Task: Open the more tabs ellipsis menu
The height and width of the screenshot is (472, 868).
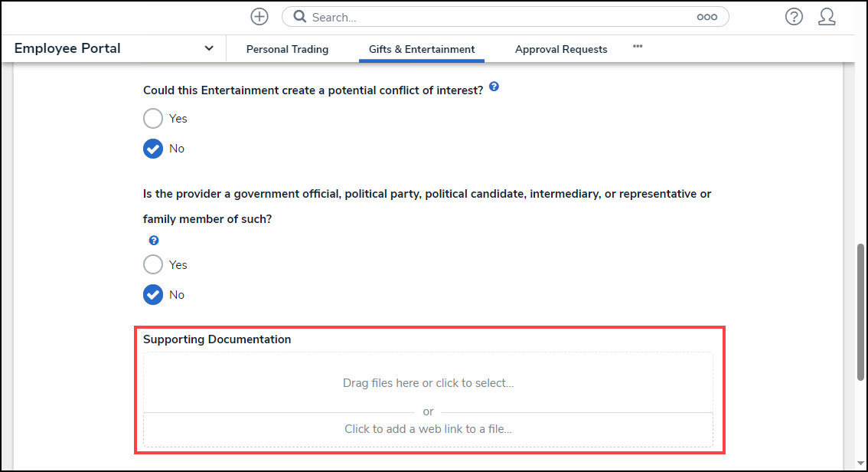Action: pos(638,47)
